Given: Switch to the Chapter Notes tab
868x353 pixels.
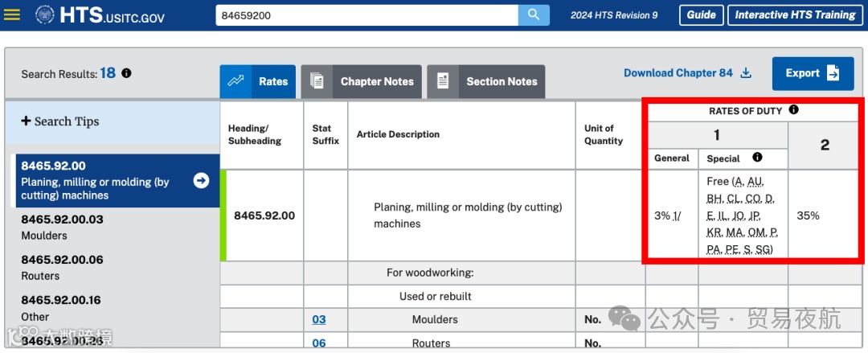Looking at the screenshot, I should pos(361,81).
